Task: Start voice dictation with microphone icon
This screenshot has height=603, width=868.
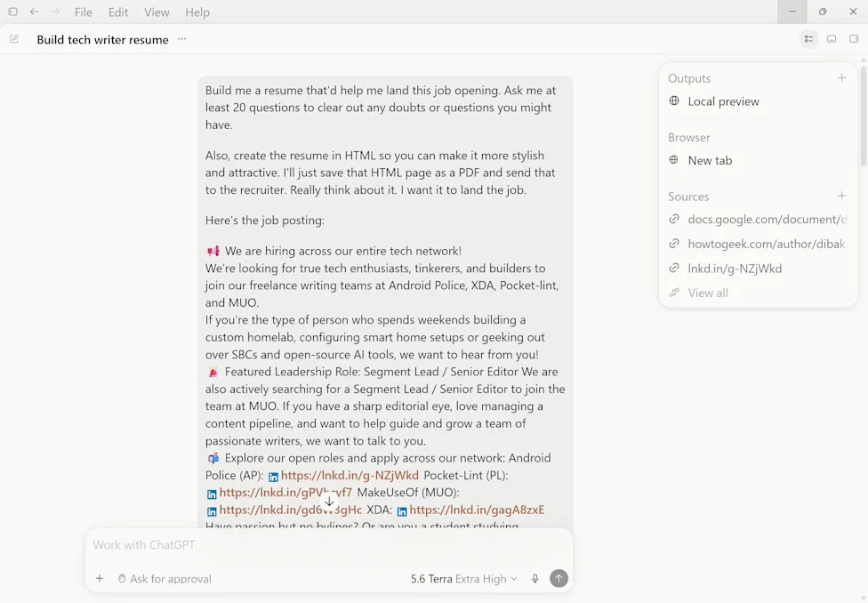Action: pyautogui.click(x=534, y=579)
